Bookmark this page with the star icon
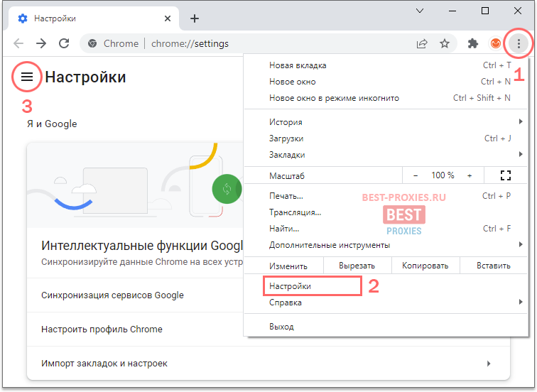 point(445,43)
